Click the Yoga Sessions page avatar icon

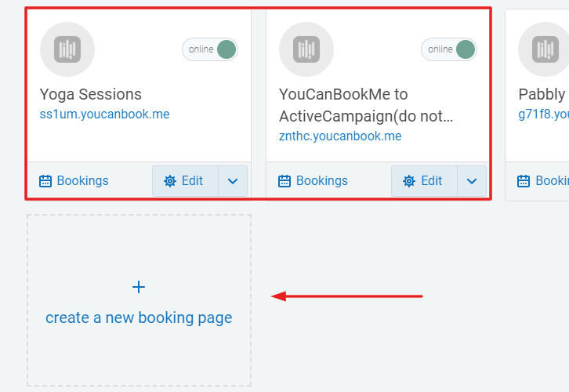67,49
